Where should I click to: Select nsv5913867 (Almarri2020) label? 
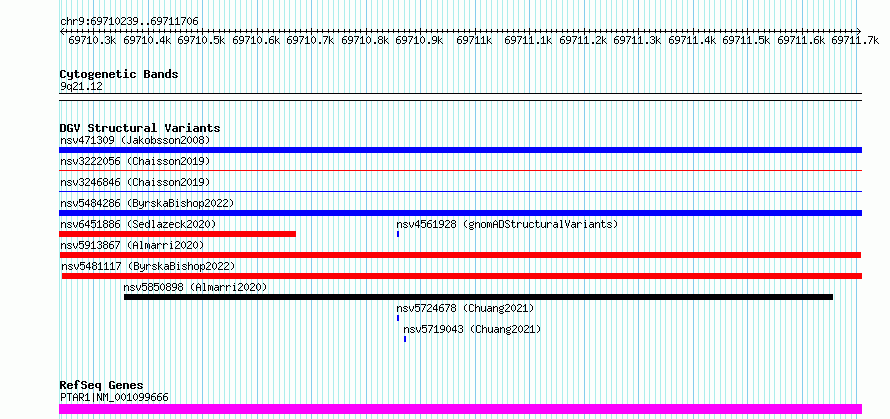132,245
